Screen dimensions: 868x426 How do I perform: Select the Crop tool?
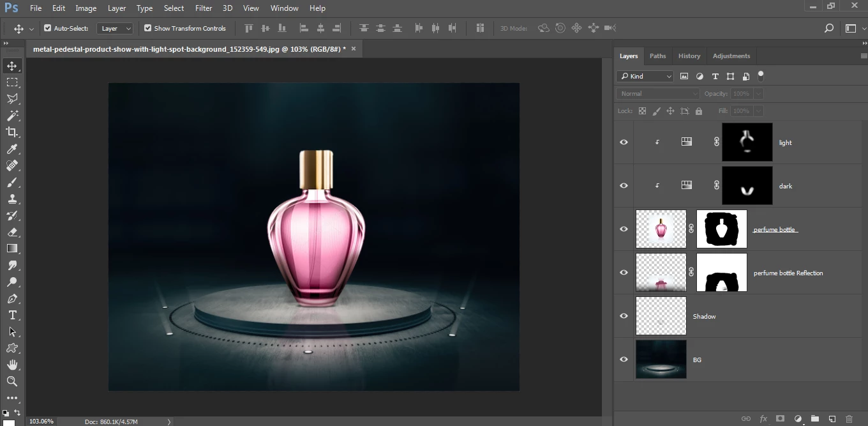(12, 132)
